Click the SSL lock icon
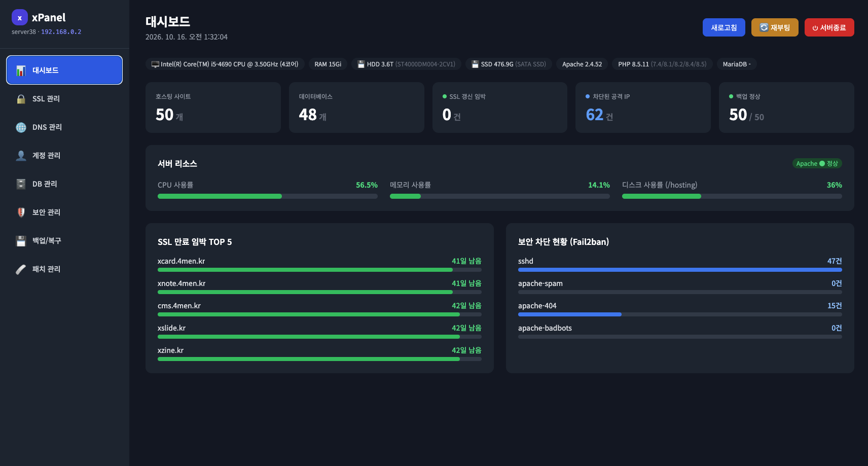 (x=21, y=99)
